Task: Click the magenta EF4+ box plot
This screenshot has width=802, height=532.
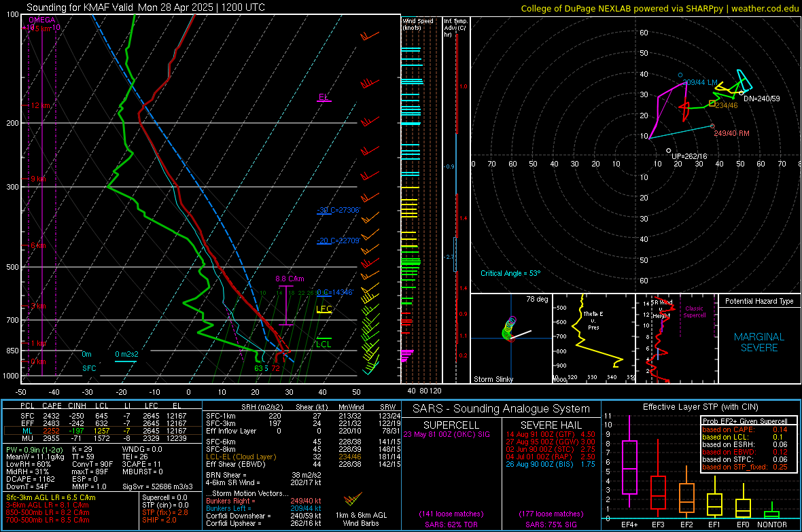Action: coord(629,462)
